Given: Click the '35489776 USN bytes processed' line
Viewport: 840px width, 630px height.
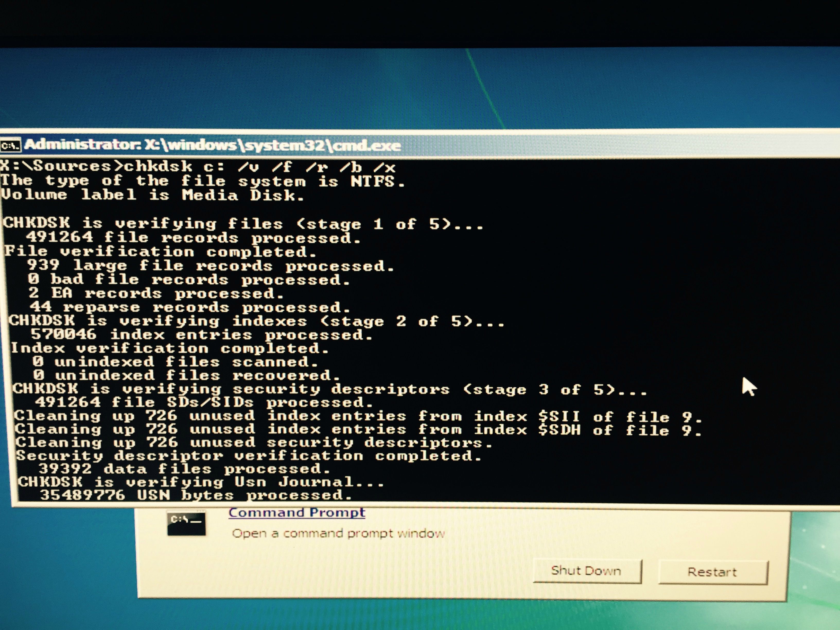Looking at the screenshot, I should (196, 495).
